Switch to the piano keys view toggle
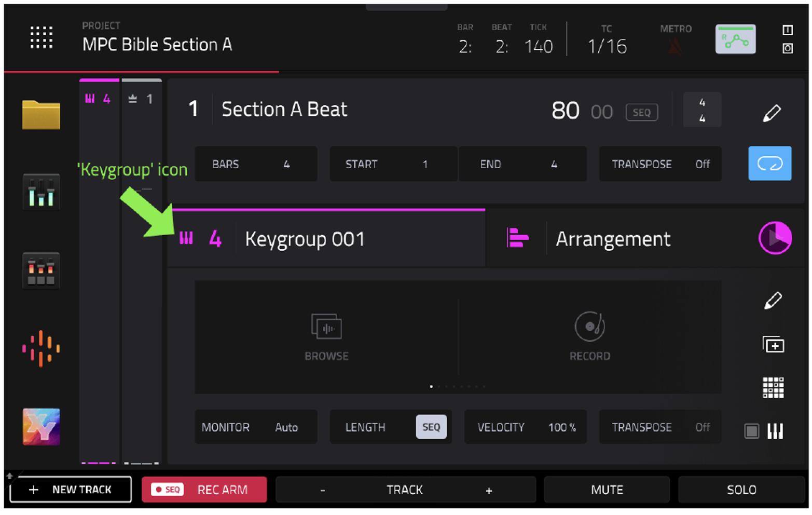Viewport: 812px width, 515px height. coord(775,431)
